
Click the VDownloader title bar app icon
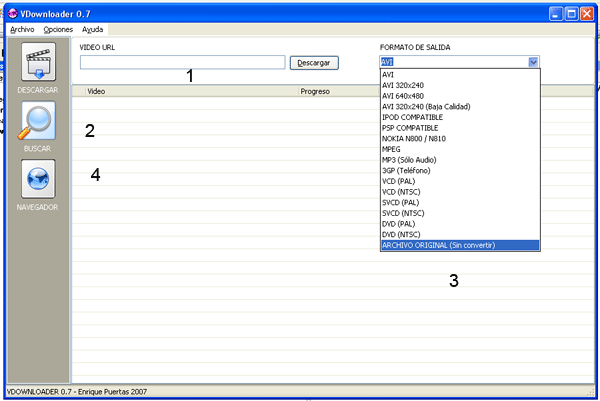(13, 14)
